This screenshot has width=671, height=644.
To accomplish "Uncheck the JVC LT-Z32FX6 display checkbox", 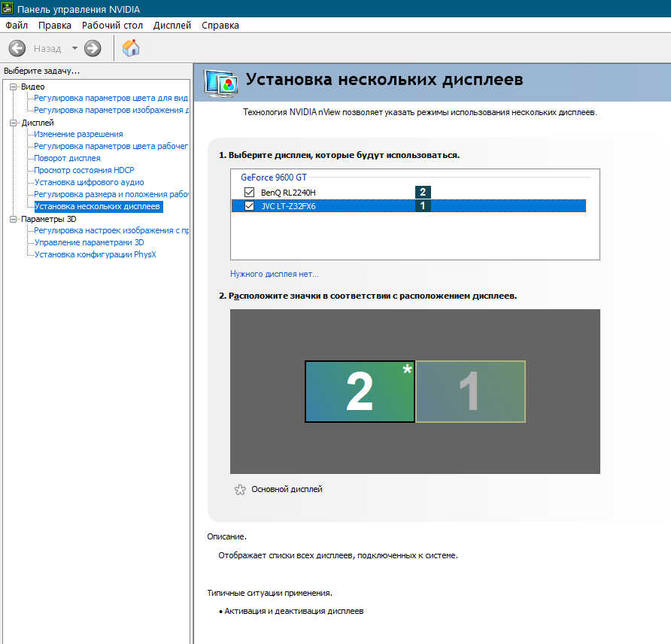I will point(249,206).
